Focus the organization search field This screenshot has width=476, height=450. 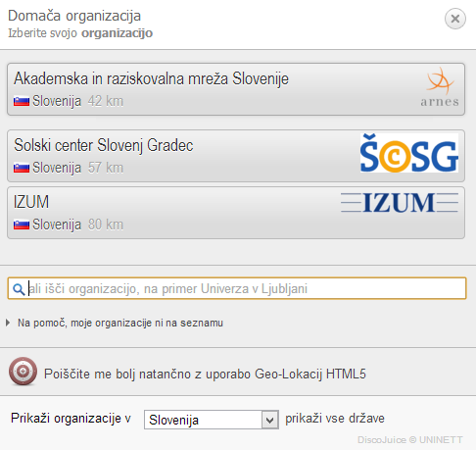pyautogui.click(x=237, y=288)
